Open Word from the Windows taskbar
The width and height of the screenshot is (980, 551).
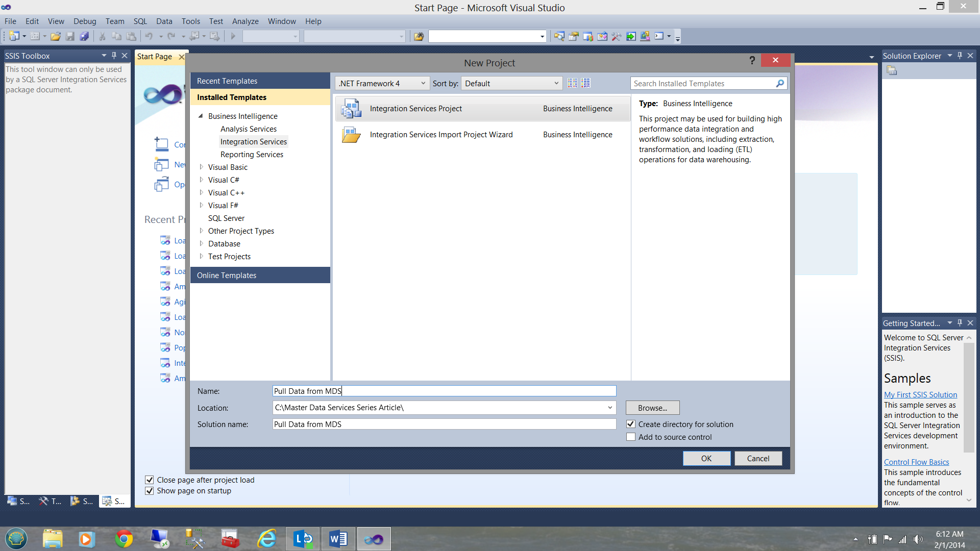(x=338, y=539)
